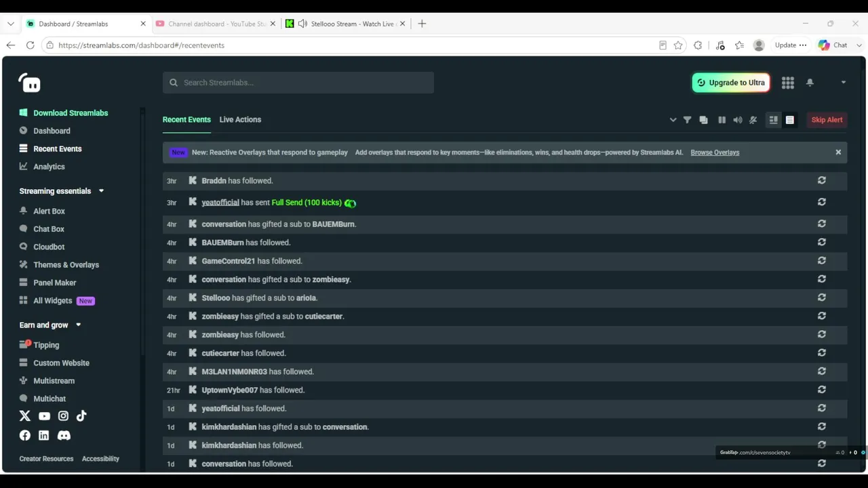Open Panel Maker in the sidebar
The width and height of the screenshot is (868, 488).
[x=54, y=283]
